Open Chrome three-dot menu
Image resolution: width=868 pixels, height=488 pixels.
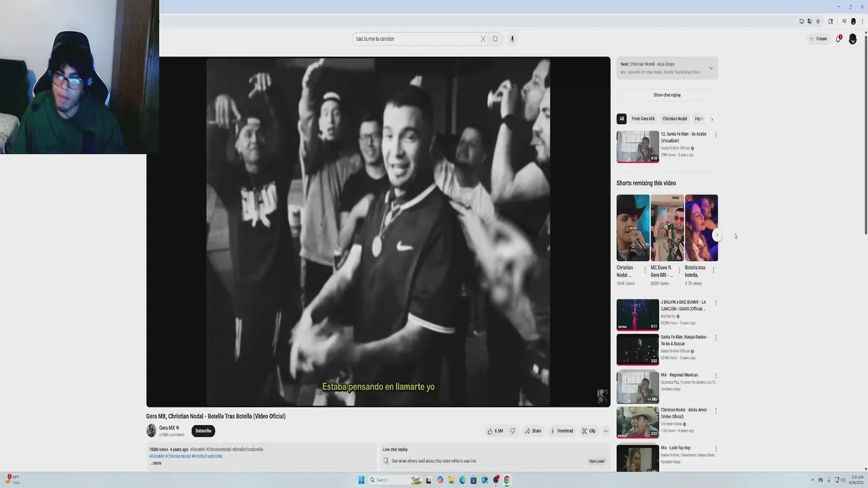coord(862,21)
